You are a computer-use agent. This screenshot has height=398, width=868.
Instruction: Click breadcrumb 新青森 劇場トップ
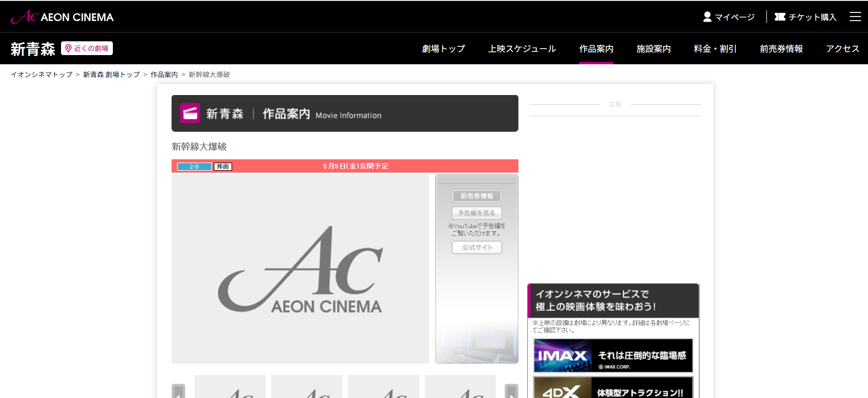click(x=111, y=74)
